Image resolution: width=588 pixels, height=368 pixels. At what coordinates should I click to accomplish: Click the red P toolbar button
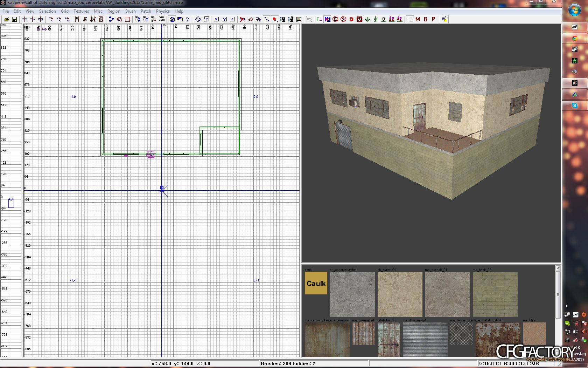click(433, 19)
